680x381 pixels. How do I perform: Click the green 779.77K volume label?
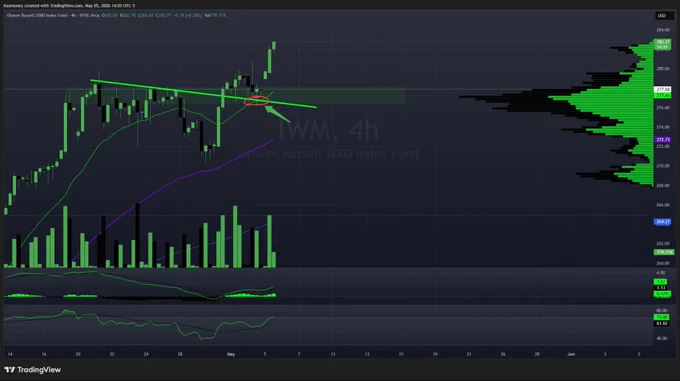664,252
